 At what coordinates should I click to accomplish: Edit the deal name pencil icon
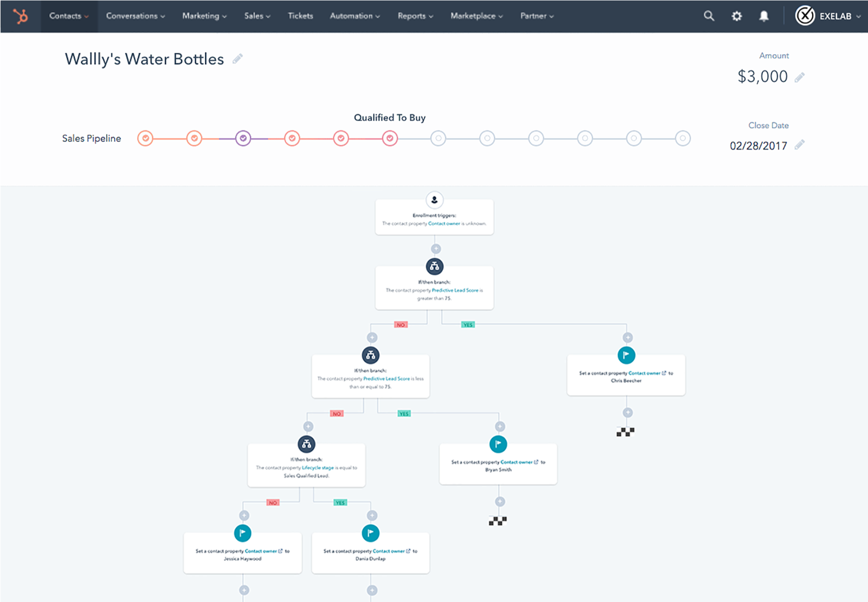tap(238, 58)
